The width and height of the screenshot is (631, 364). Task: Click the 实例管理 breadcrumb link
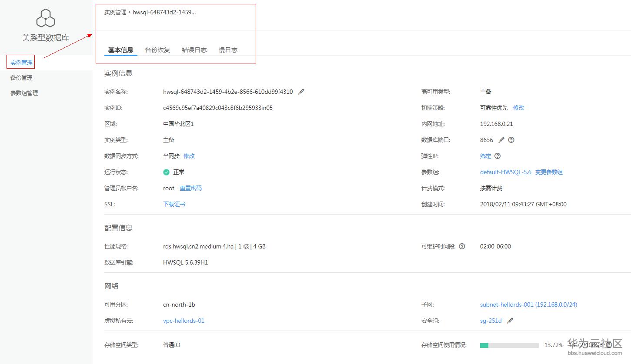[x=115, y=12]
